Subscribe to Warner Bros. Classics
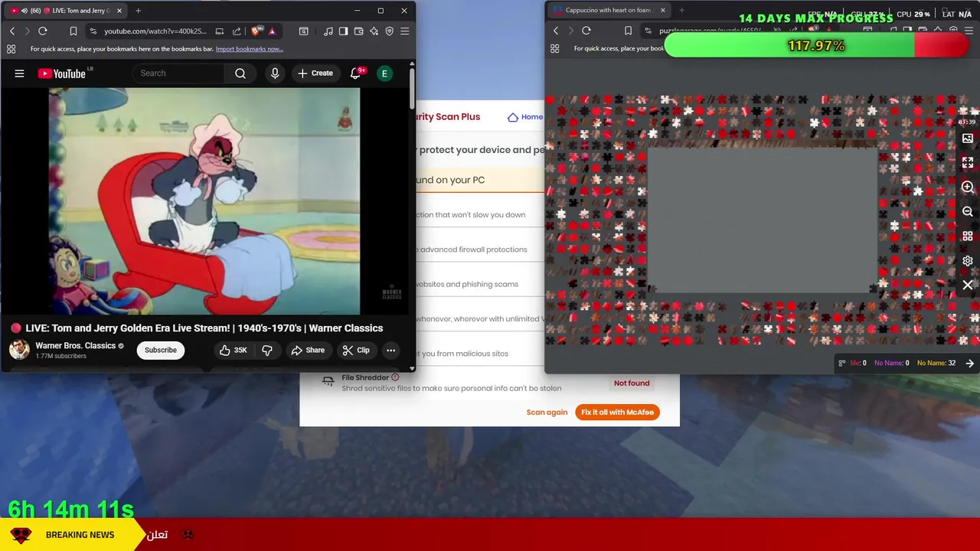 point(161,350)
